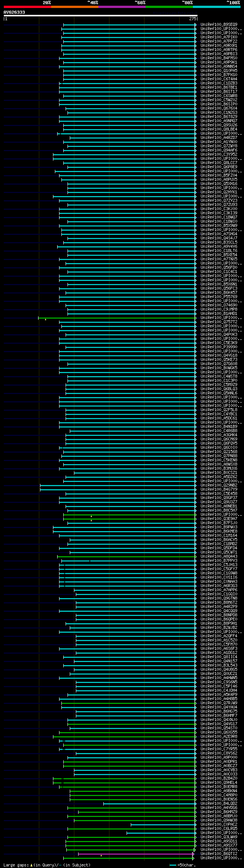This screenshot has width=244, height=868.
Task: Open hit UniRef100_A9P9K1
Action: tap(219, 62)
